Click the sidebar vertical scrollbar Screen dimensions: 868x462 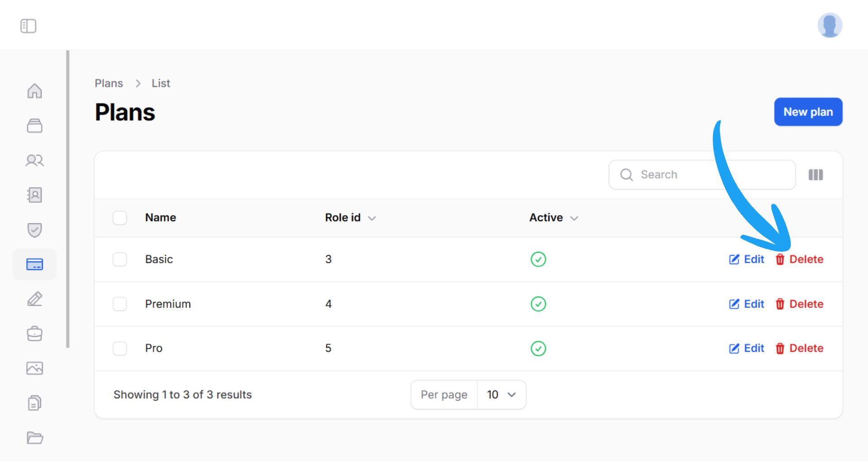pyautogui.click(x=68, y=199)
